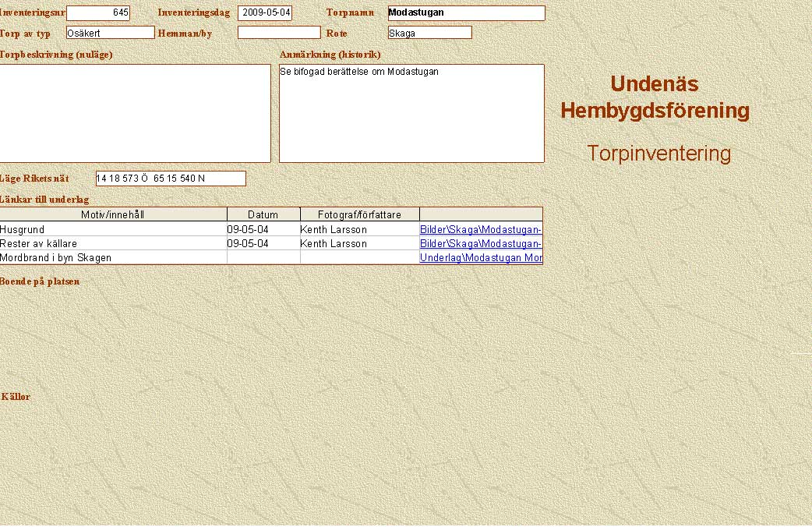The height and width of the screenshot is (527, 812).
Task: Click the Torpnamn field showing Modastugan
Action: 466,13
